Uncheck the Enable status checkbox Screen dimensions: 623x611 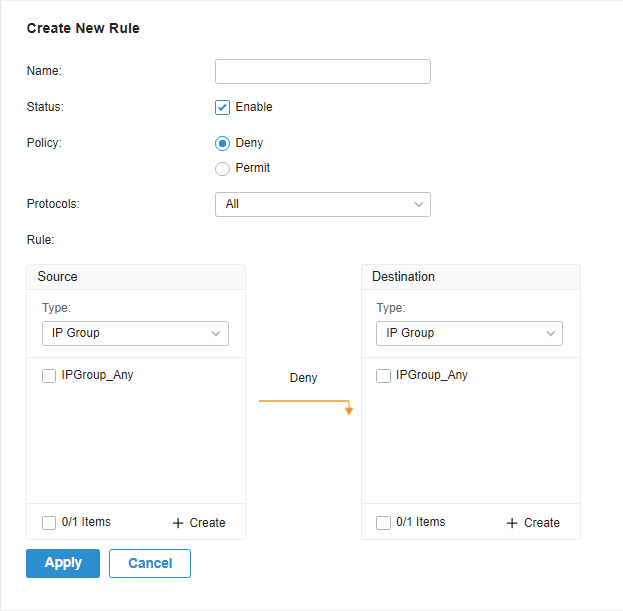tap(222, 107)
